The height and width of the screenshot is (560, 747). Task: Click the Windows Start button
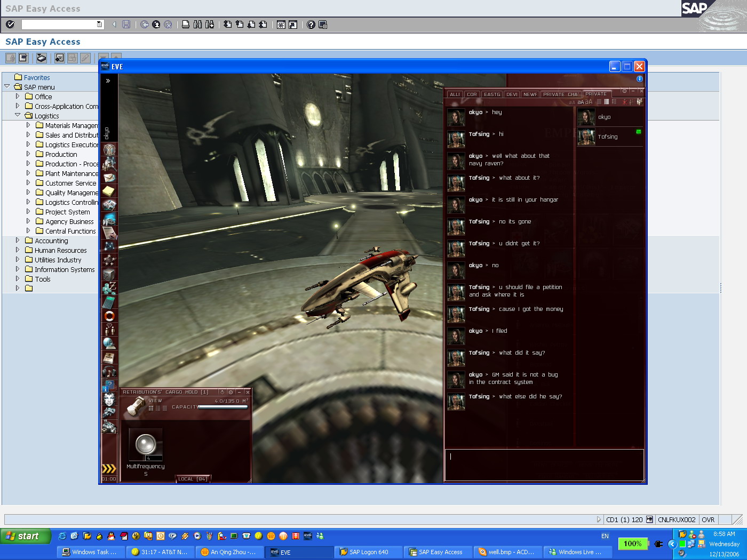[x=25, y=536]
